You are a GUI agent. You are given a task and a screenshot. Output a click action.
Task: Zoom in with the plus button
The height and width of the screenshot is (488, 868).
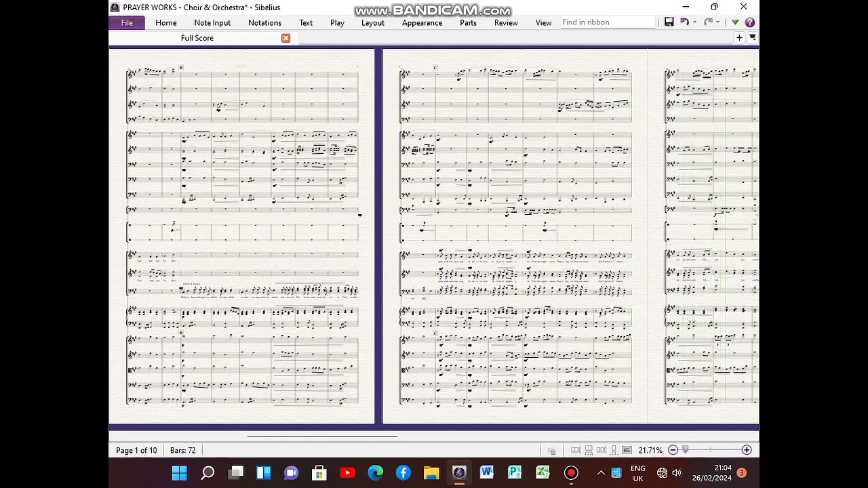point(747,450)
